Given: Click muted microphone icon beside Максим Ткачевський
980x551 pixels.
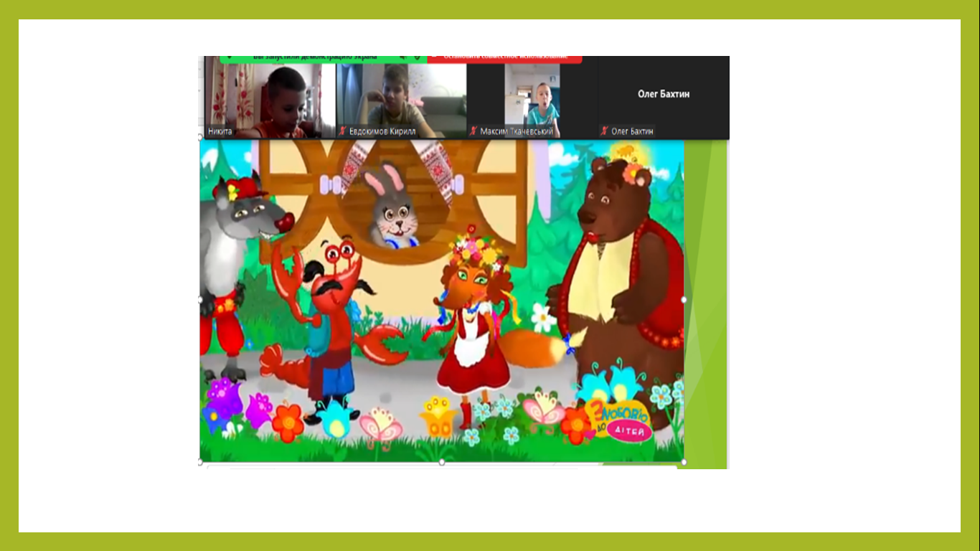Looking at the screenshot, I should [473, 131].
